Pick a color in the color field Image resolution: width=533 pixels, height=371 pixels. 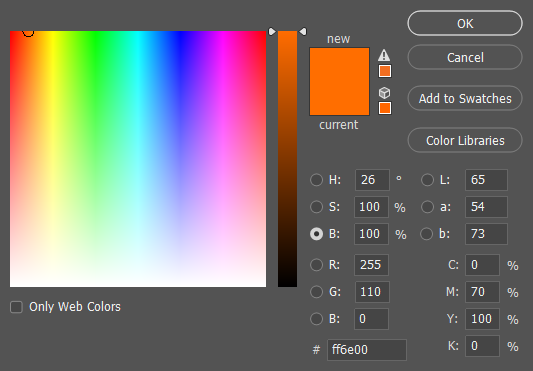tap(138, 159)
